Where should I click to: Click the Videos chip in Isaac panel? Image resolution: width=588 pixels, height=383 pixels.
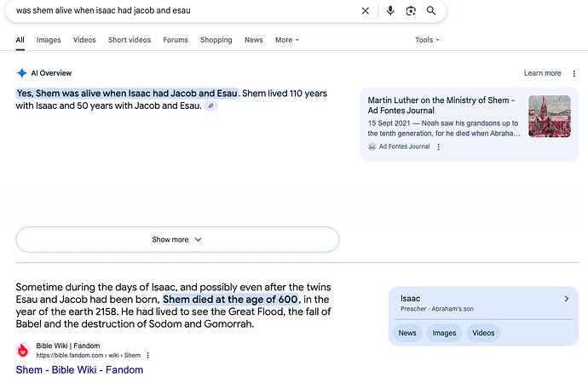(x=483, y=333)
